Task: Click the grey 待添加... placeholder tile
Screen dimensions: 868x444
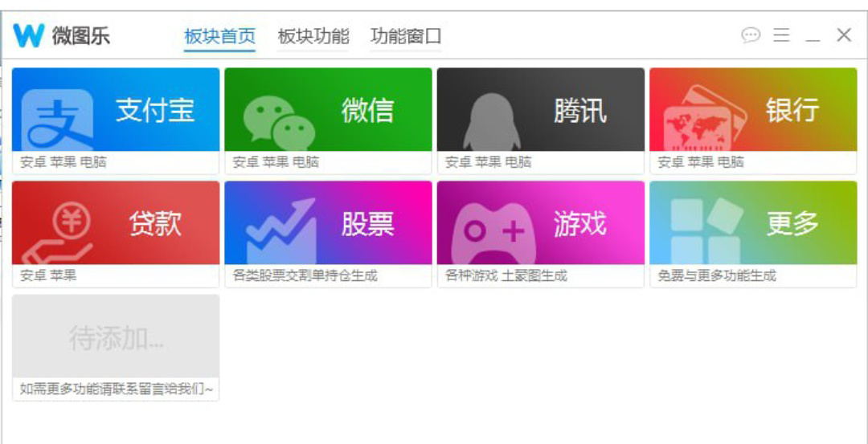Action: point(116,336)
